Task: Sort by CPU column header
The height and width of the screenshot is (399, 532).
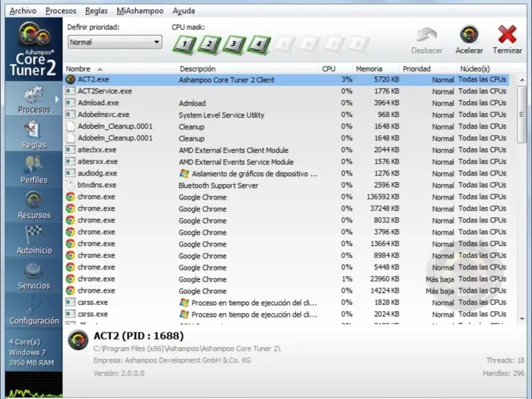Action: 336,69
